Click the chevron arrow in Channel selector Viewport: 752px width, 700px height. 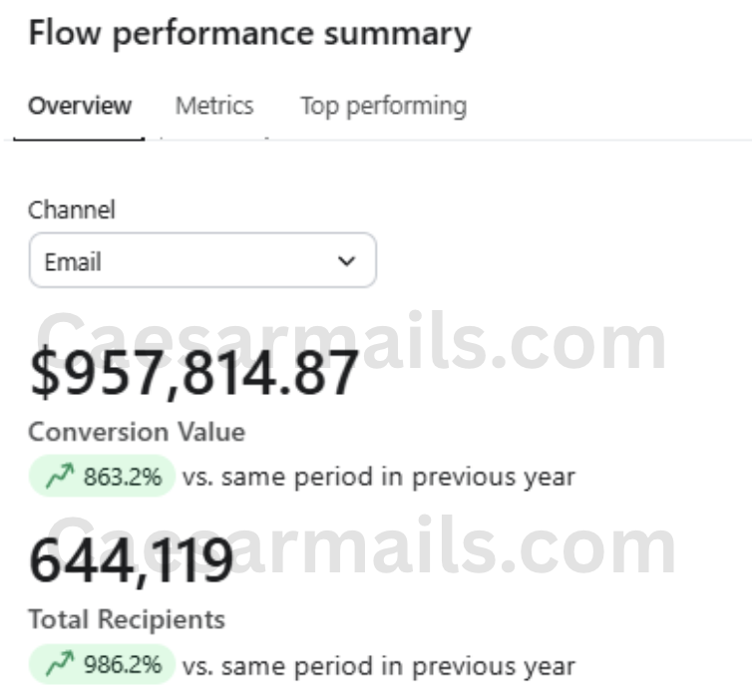pos(346,261)
